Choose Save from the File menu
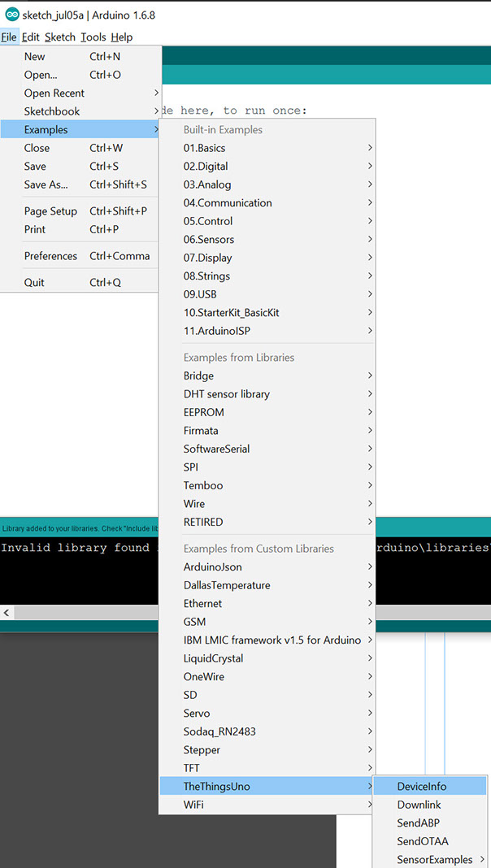This screenshot has height=868, width=491. 80,166
